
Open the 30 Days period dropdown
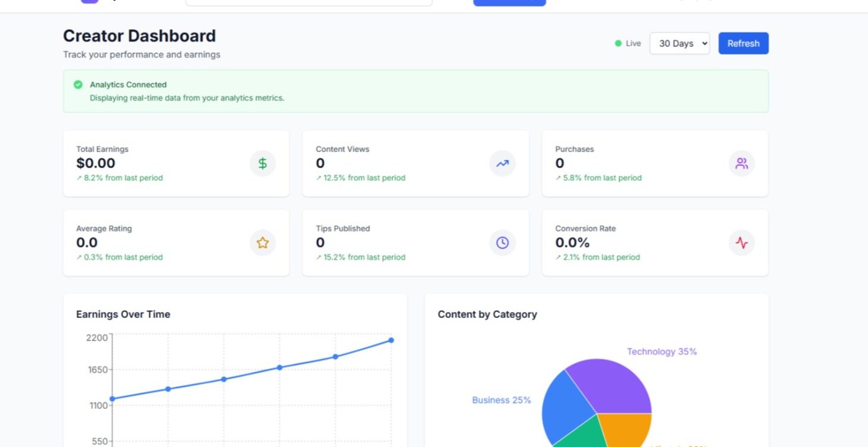(680, 43)
